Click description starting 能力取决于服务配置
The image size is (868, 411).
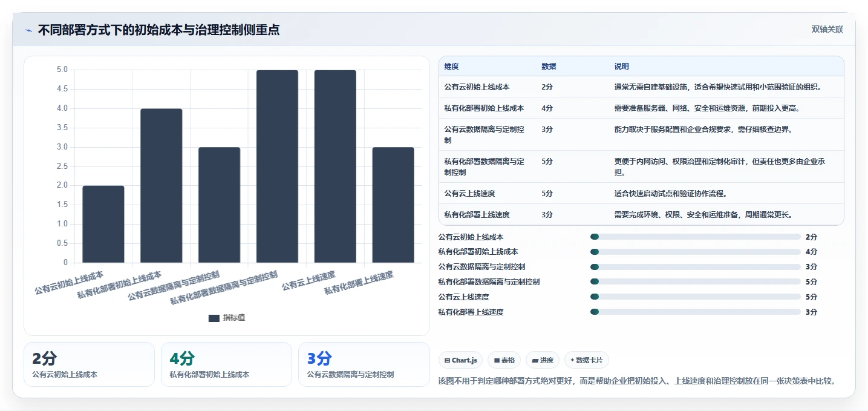(x=703, y=130)
